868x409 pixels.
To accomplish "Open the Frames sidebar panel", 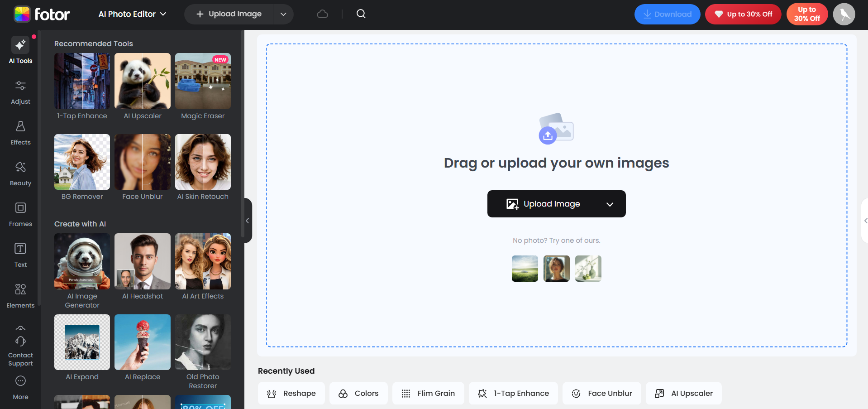I will point(20,214).
